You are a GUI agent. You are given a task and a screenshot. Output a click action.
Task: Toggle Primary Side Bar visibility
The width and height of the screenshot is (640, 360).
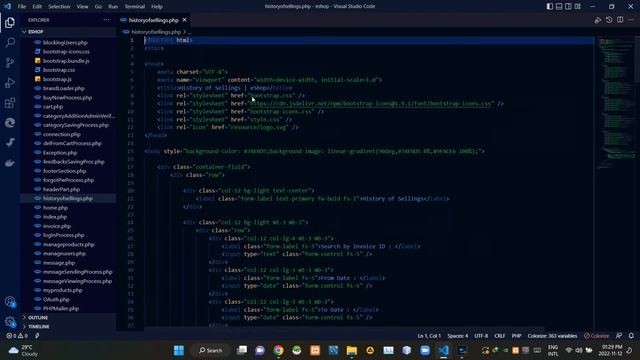[550, 7]
